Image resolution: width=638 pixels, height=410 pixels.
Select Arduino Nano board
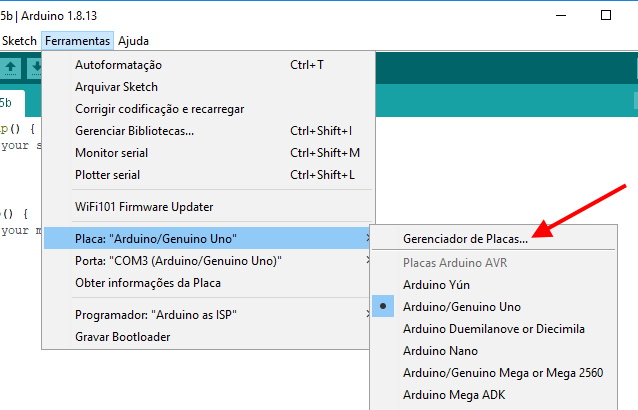tap(494, 350)
